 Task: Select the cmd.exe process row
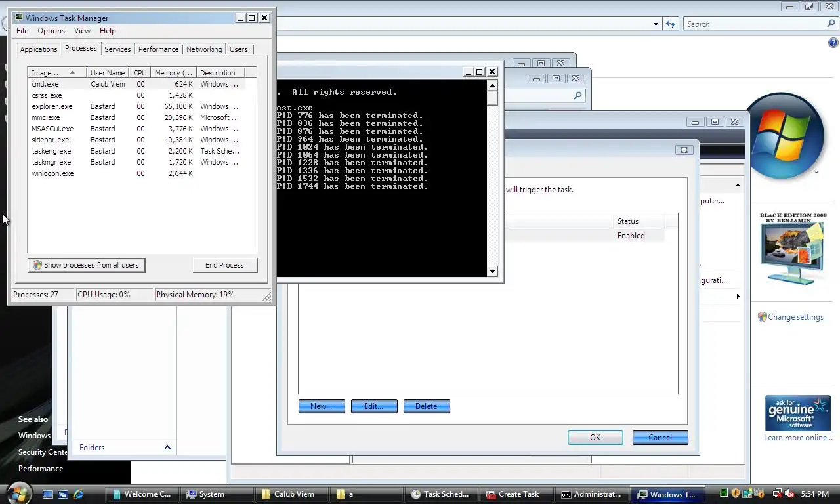click(x=136, y=84)
